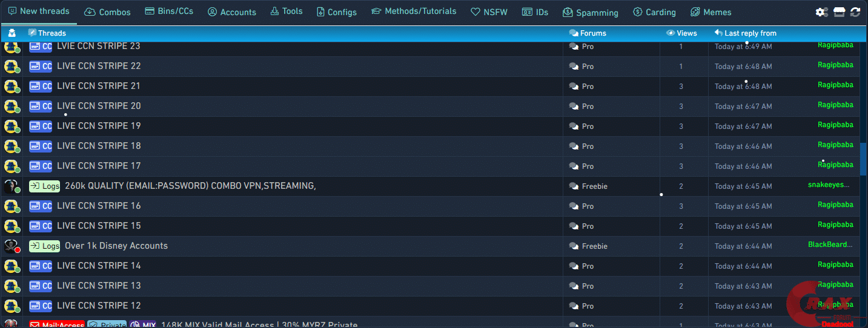
Task: Open the NSFW tab
Action: (489, 12)
